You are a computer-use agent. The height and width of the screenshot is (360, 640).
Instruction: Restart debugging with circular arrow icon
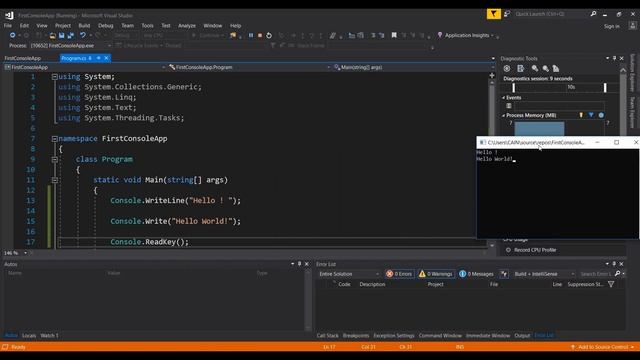coord(269,36)
